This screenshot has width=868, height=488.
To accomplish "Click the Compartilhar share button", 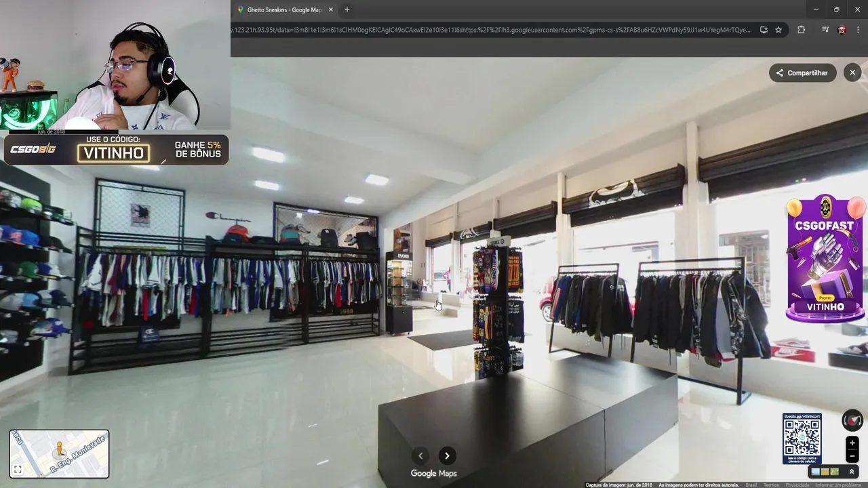I will point(802,73).
